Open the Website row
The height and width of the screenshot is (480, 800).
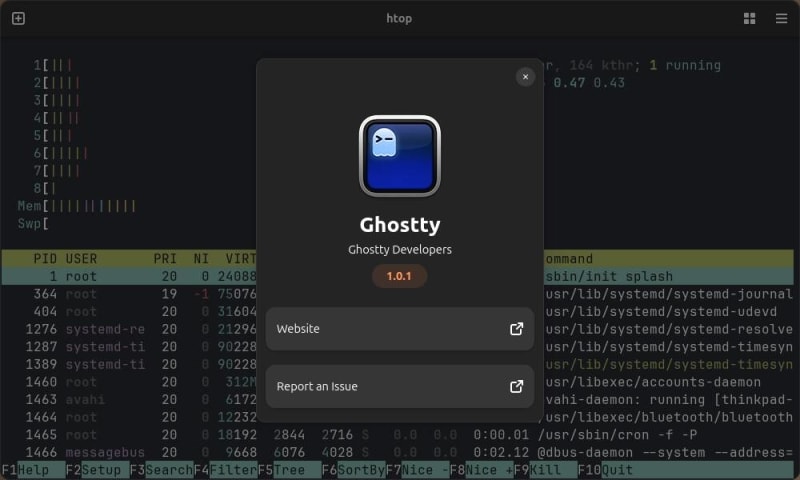399,329
